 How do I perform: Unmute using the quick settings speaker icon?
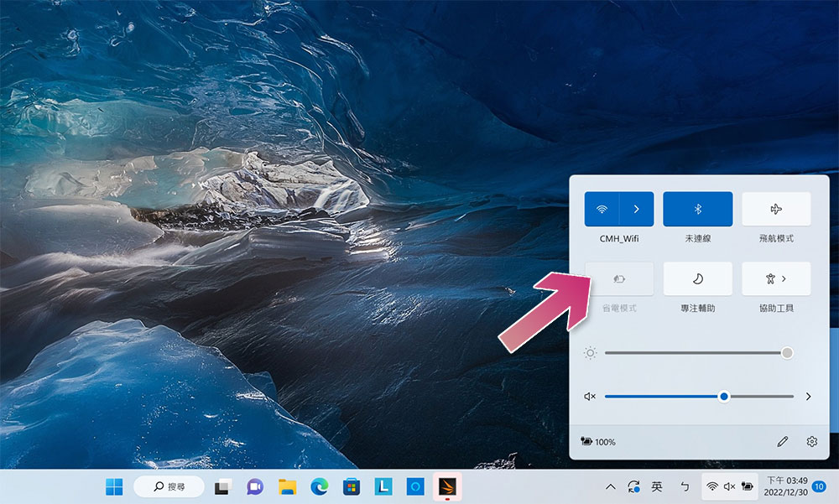pos(590,397)
